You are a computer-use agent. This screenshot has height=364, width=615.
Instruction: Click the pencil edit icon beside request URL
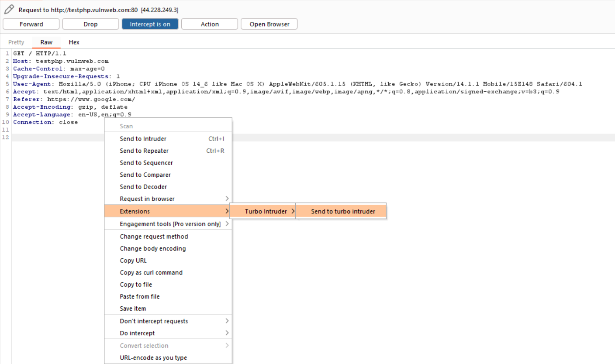(9, 9)
